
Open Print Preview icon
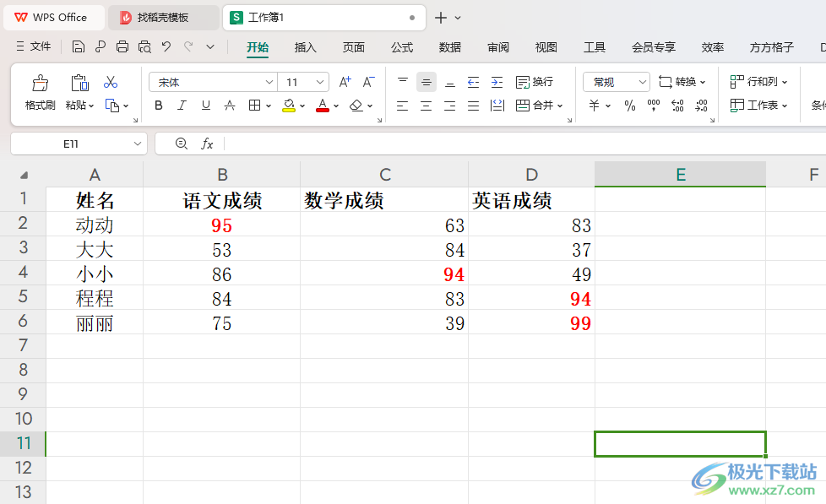point(144,47)
